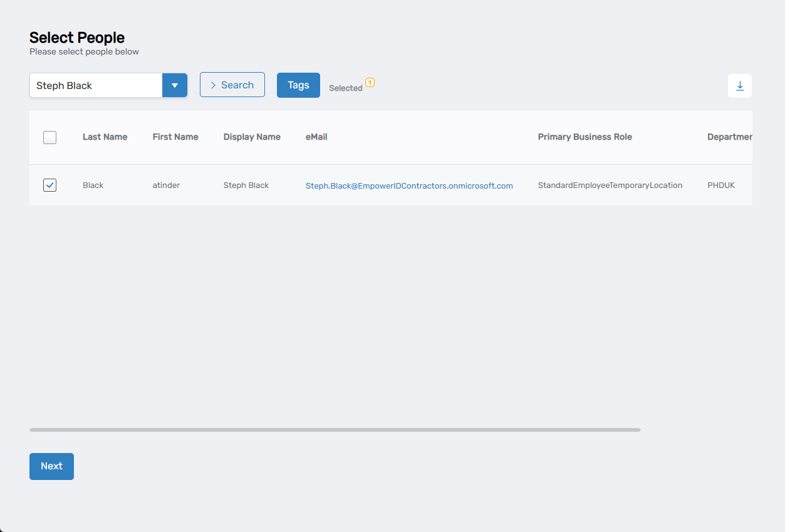Screen dimensions: 785x532
Task: Uncheck the Steph Black row checkbox
Action: (x=49, y=185)
